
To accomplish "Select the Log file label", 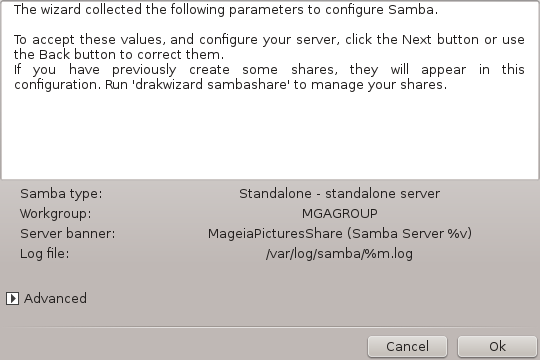I will 44,254.
